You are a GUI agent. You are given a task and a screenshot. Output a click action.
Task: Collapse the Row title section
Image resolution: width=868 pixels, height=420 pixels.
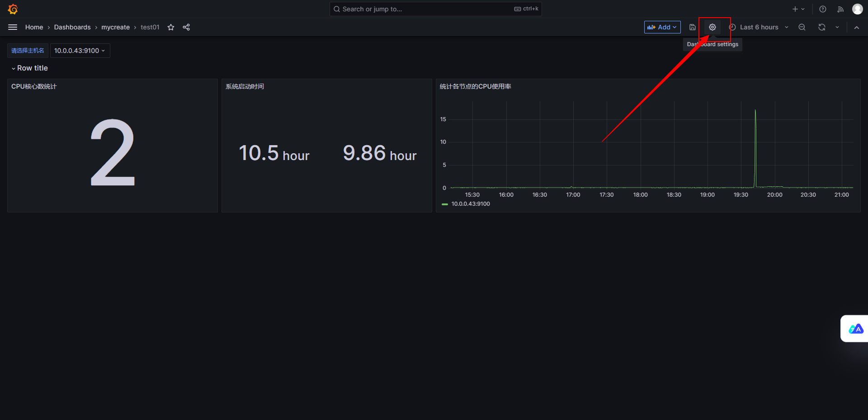point(30,68)
